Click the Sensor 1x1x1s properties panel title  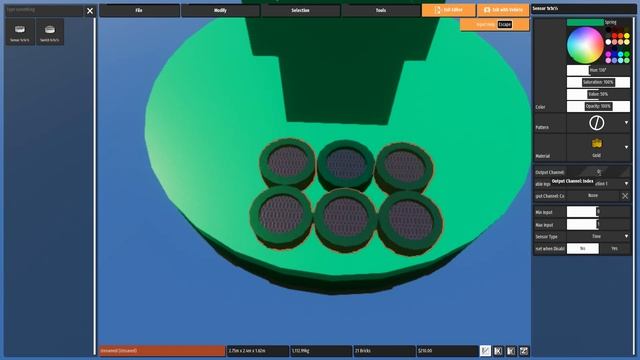point(545,8)
